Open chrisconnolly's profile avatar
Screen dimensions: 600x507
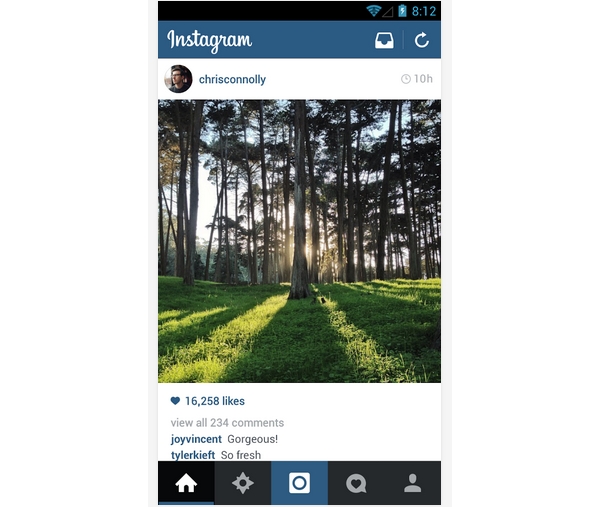point(178,79)
